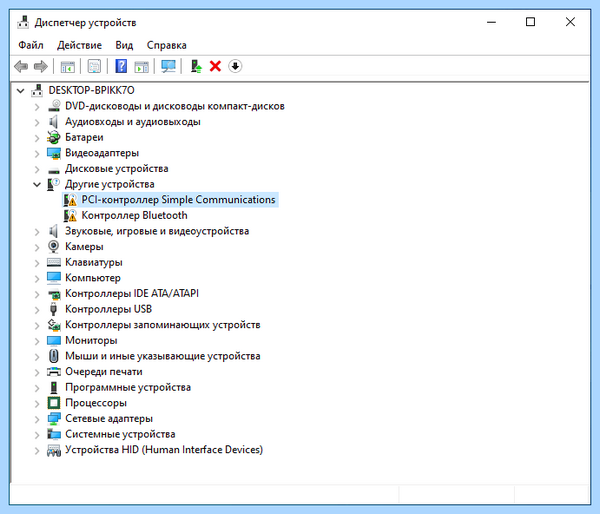
Task: Select the Другие устройства label
Action: (x=109, y=184)
